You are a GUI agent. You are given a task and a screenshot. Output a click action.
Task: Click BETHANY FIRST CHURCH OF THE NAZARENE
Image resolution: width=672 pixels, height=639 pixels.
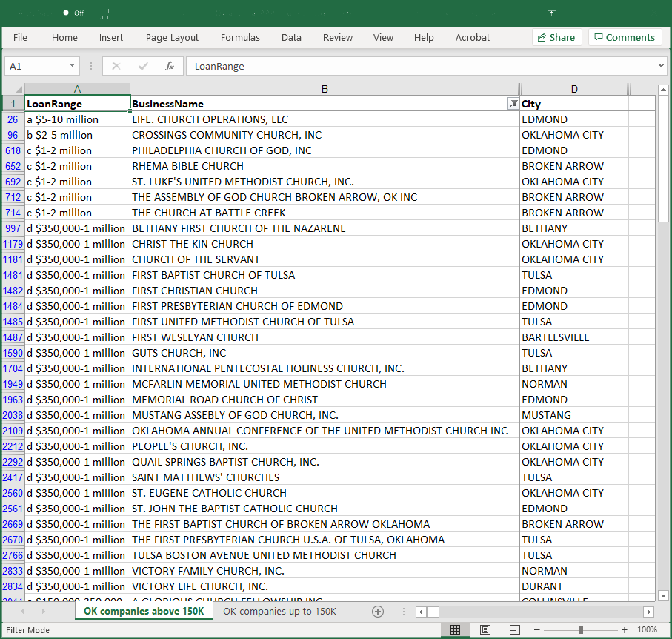325,228
